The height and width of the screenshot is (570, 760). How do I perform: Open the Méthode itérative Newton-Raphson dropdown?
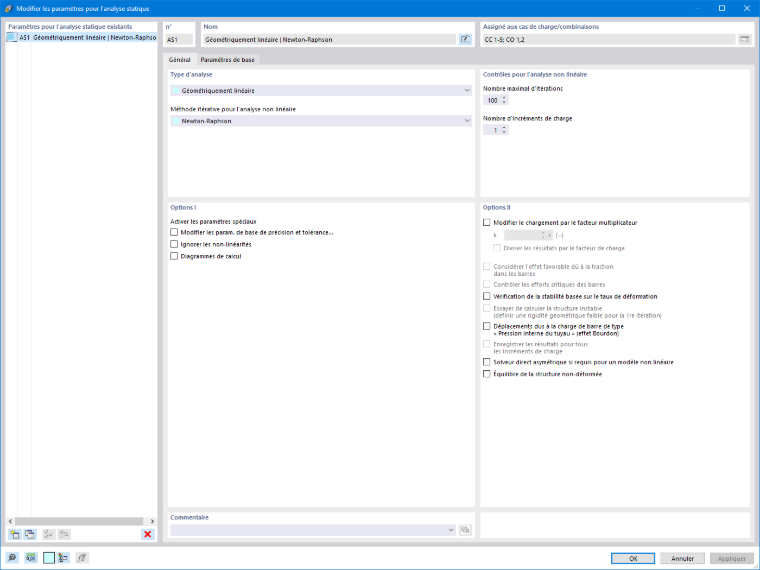click(x=321, y=121)
